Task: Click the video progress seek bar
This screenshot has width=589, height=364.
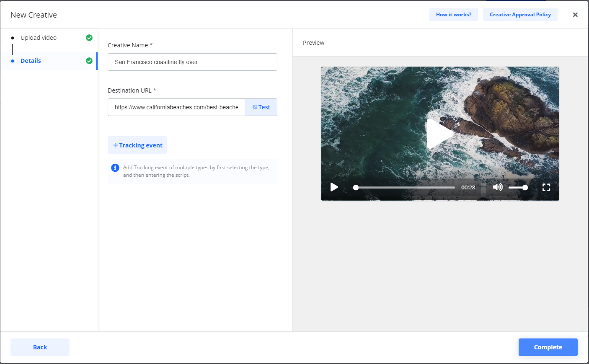Action: tap(405, 188)
